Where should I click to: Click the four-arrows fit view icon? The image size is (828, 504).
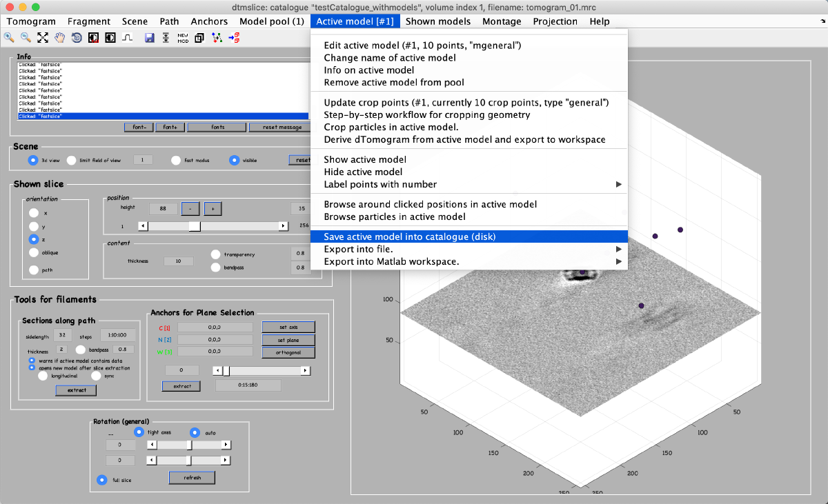(x=43, y=38)
